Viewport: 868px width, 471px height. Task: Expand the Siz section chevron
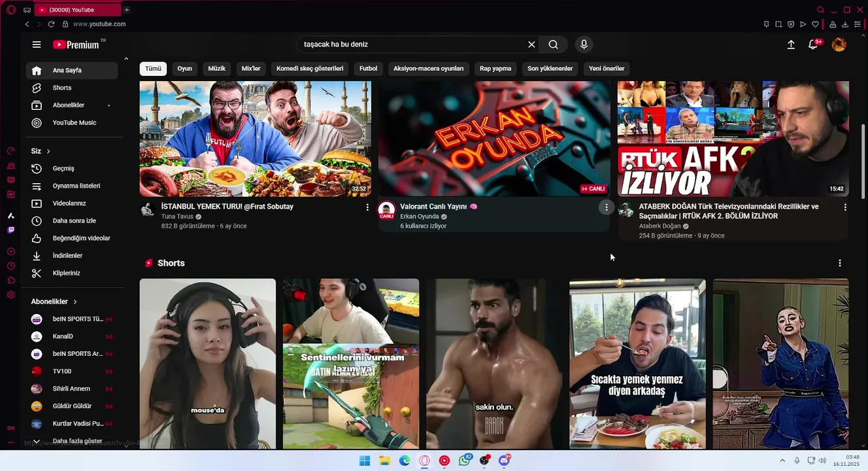pos(48,151)
